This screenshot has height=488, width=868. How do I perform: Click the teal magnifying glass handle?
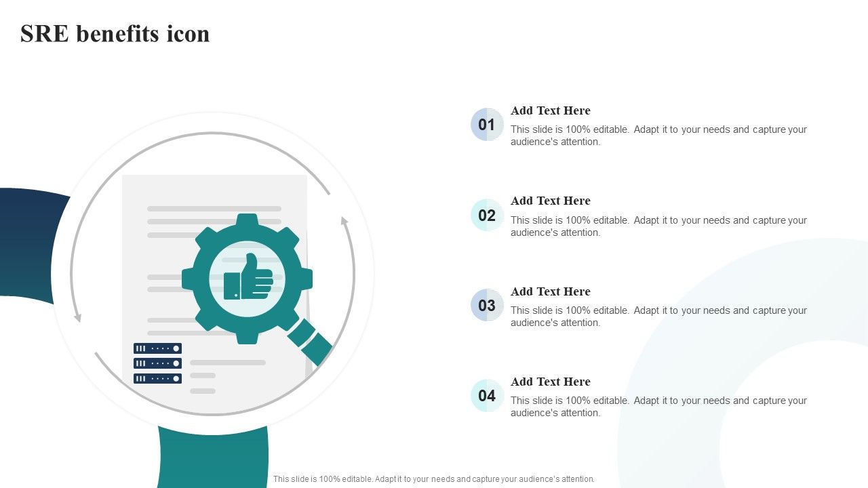(310, 342)
